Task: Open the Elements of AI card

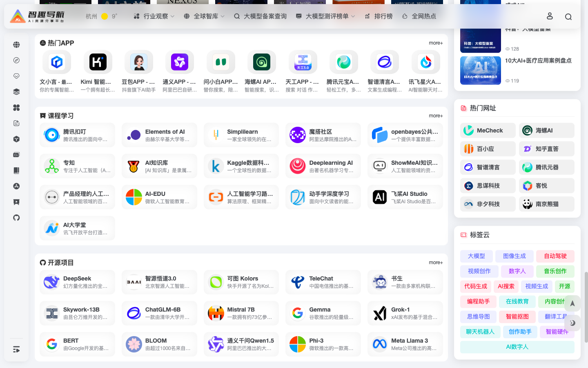Action: click(159, 135)
